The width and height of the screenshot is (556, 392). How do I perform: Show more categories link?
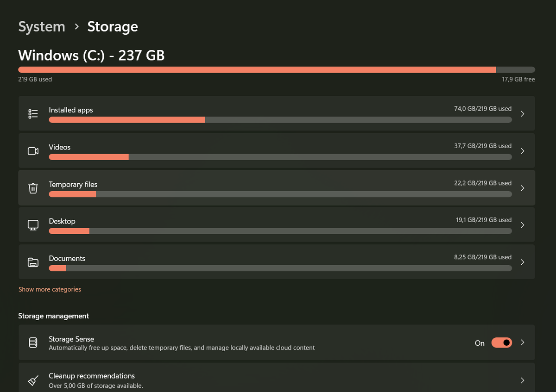[x=50, y=289]
